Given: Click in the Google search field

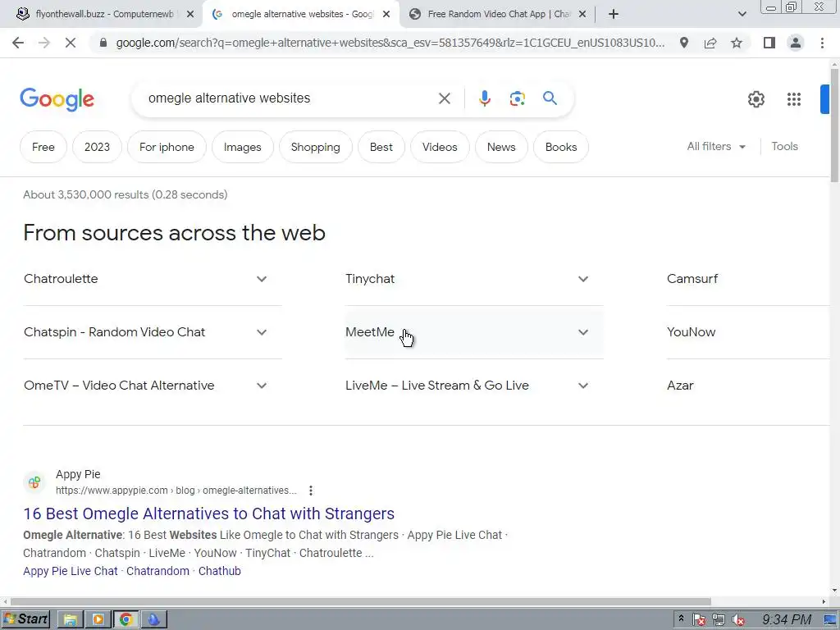Looking at the screenshot, I should pyautogui.click(x=290, y=98).
